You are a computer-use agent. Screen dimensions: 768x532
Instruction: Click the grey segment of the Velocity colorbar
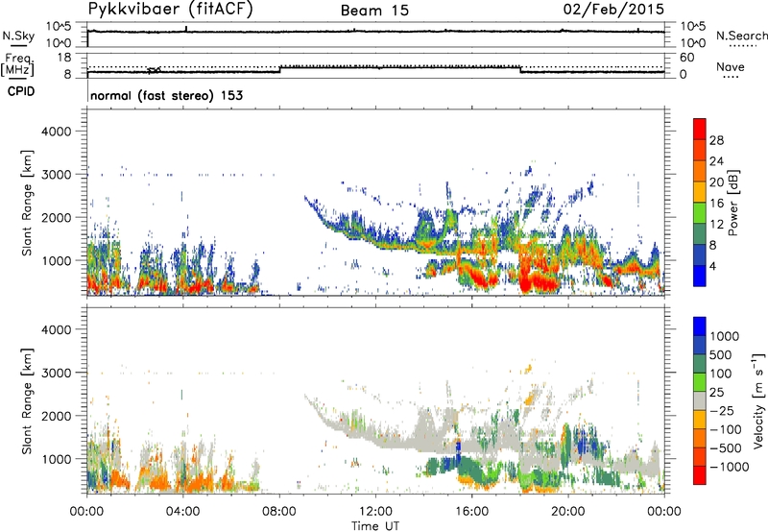(x=700, y=401)
